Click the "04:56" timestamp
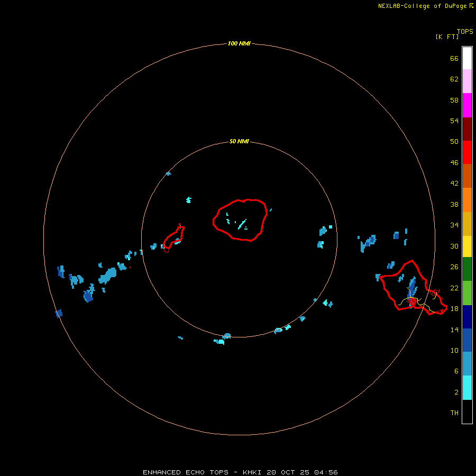Viewport: 476px width, 476px height. tap(326, 472)
